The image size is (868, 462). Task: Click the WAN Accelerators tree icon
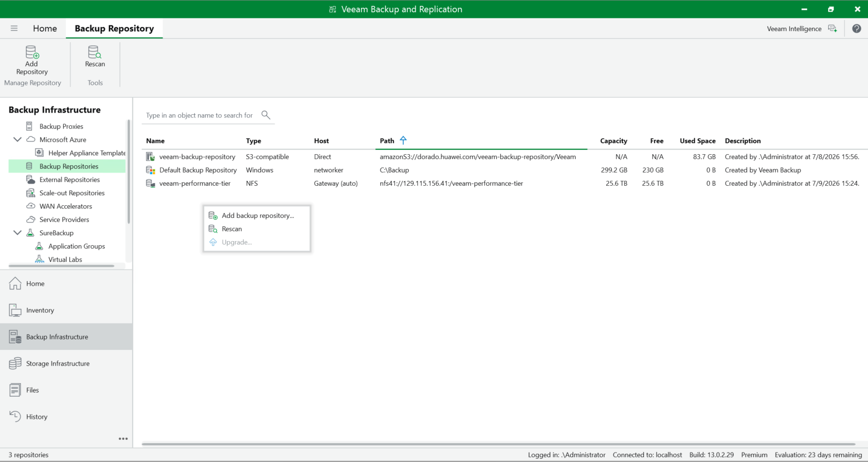click(31, 206)
